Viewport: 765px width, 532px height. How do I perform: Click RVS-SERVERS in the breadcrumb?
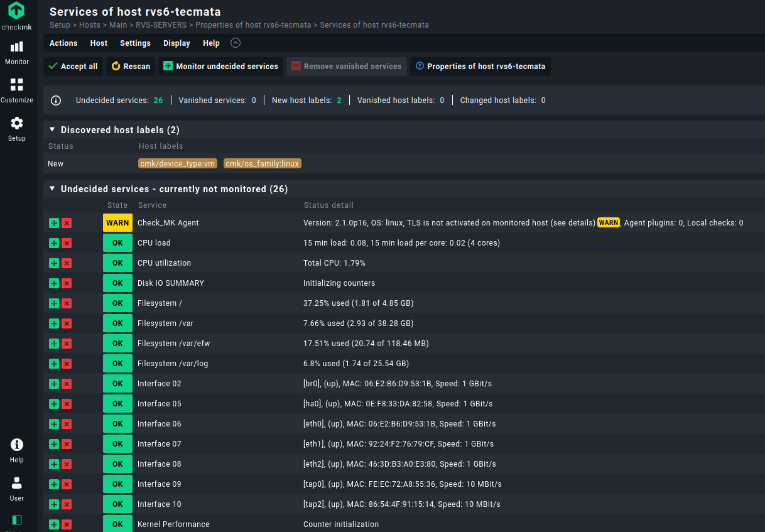pyautogui.click(x=161, y=25)
